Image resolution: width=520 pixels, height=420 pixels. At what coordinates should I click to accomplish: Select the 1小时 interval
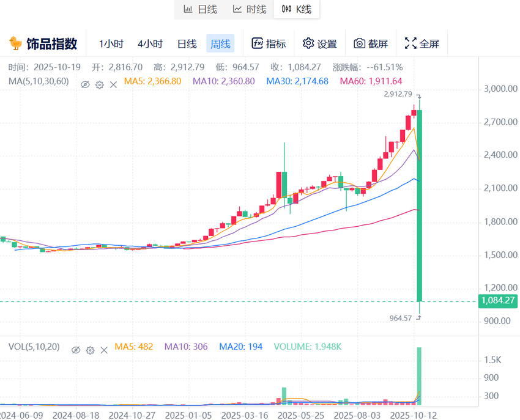point(111,43)
